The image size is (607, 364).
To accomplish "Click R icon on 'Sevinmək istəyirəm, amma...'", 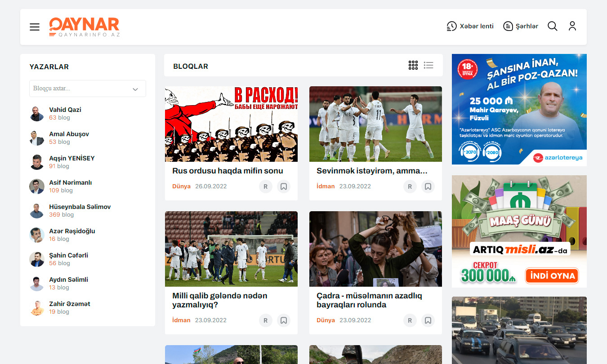I will [410, 186].
